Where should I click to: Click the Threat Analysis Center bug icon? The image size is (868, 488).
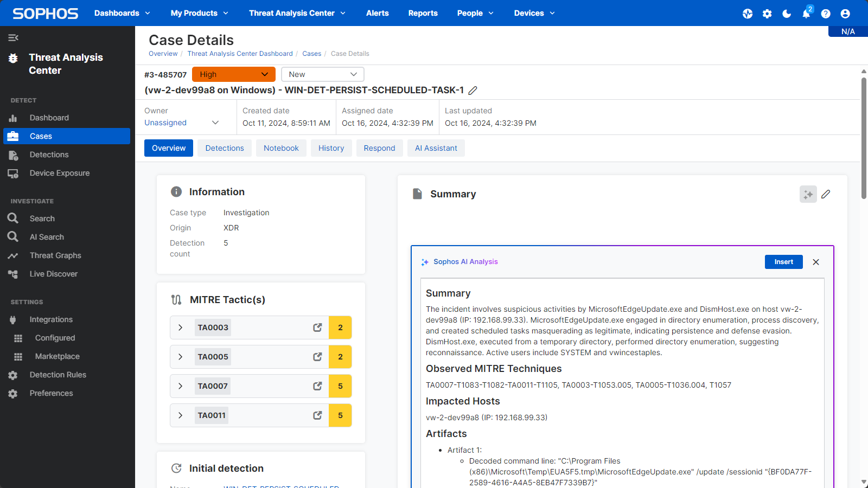[x=14, y=58]
